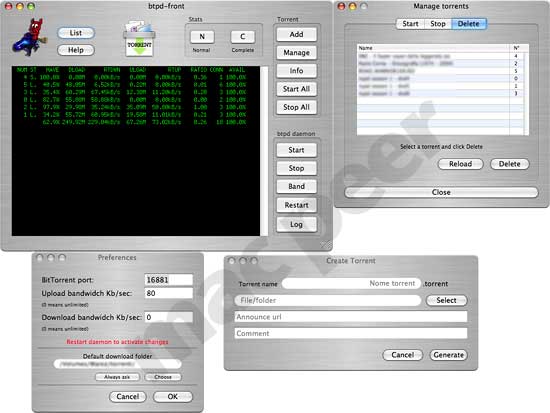
Task: Close the btpd-front window with red button
Action: pyautogui.click(x=9, y=6)
